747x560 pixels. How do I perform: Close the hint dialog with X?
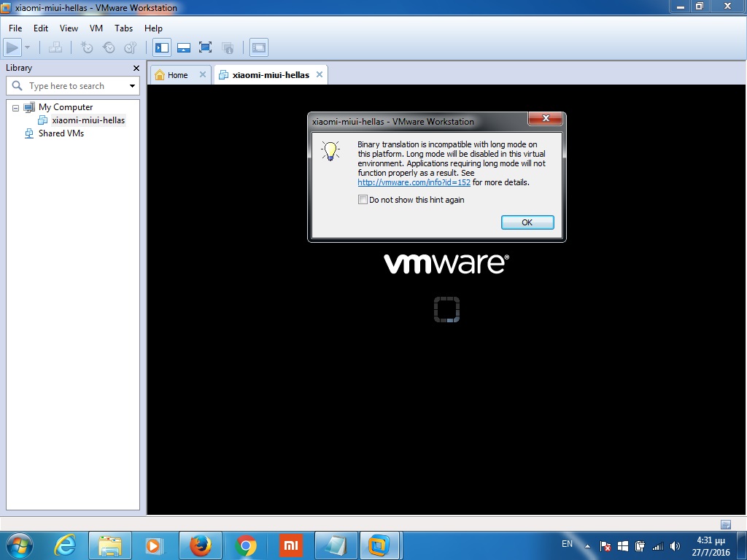(546, 118)
